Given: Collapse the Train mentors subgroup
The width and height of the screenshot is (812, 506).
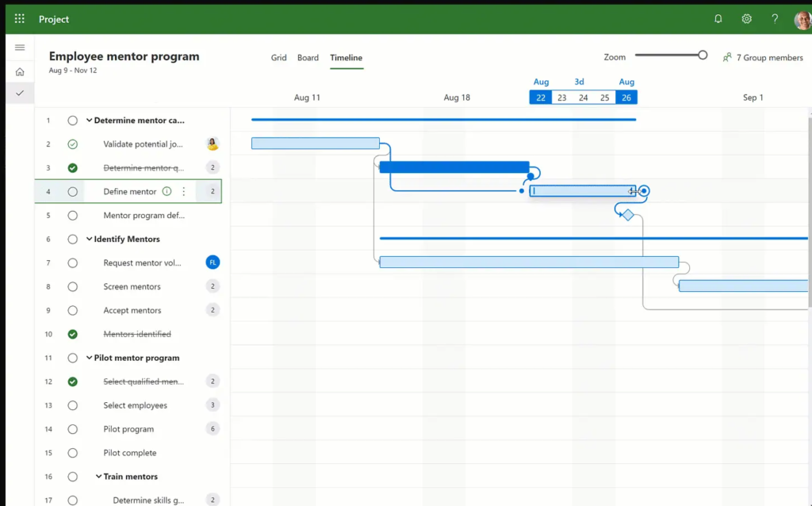Looking at the screenshot, I should point(99,477).
